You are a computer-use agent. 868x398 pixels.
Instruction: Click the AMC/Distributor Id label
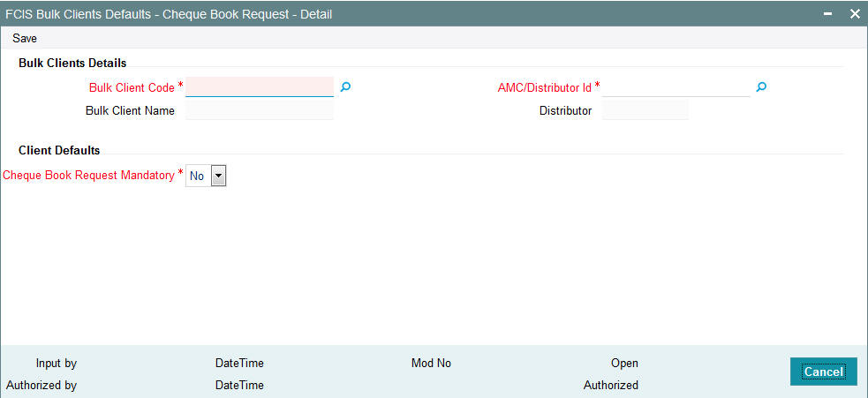click(545, 86)
